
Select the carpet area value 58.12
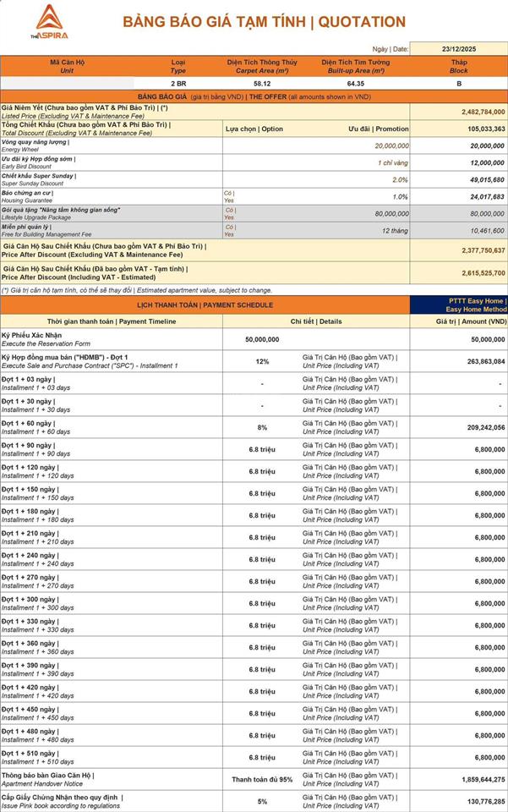pyautogui.click(x=262, y=84)
